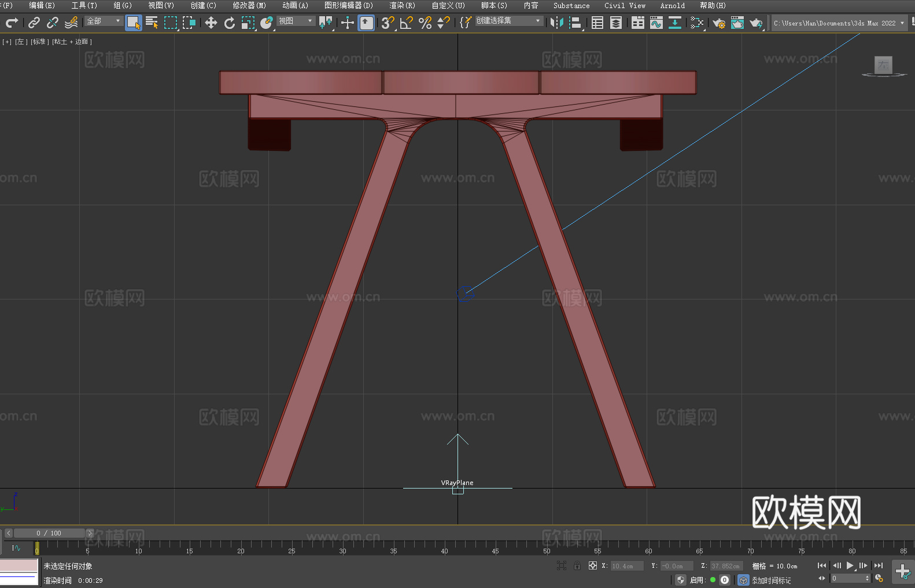
Task: Open the 修改器(M) menu
Action: pos(249,5)
